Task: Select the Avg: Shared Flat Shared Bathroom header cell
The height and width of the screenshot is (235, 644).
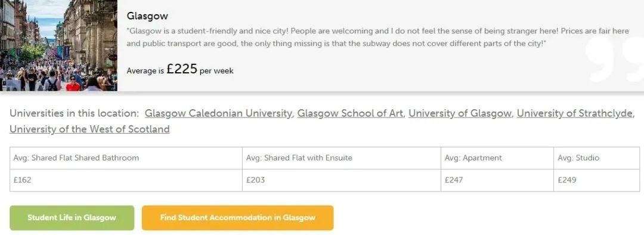Action: [126, 158]
